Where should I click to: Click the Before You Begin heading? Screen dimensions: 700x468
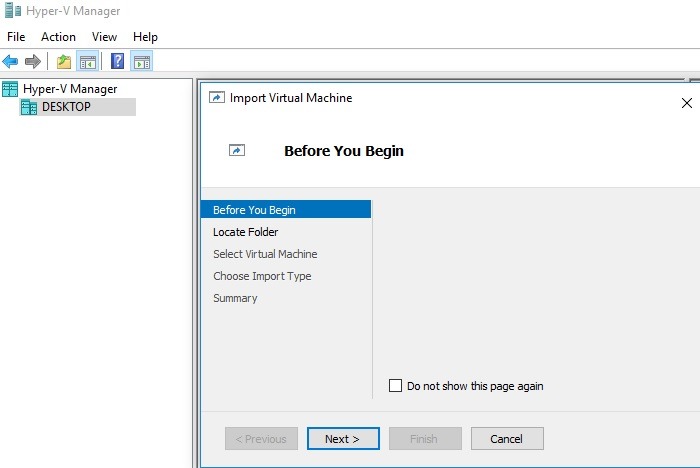pyautogui.click(x=344, y=151)
